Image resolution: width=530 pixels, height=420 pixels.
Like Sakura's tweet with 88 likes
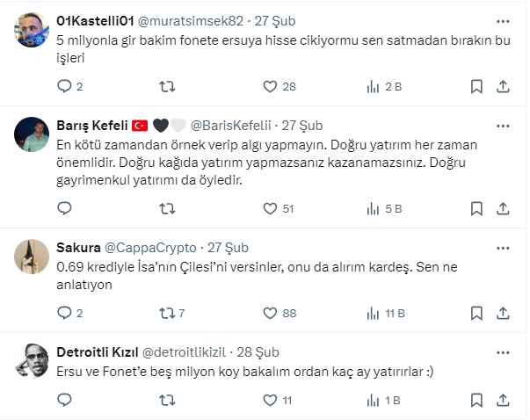click(x=271, y=313)
